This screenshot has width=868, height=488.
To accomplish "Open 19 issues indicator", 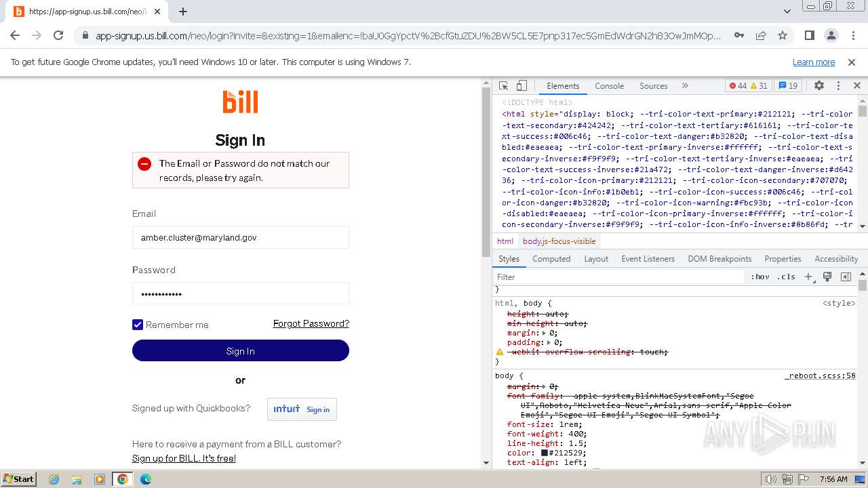I will coord(789,85).
